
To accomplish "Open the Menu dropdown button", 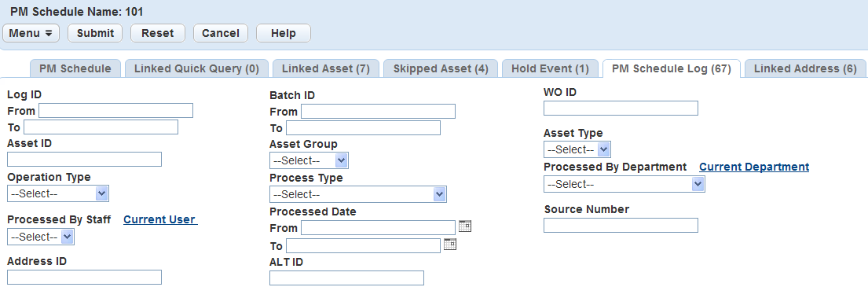I will point(31,33).
